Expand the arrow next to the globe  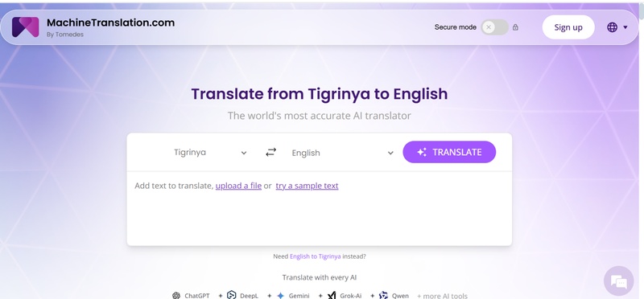(625, 27)
